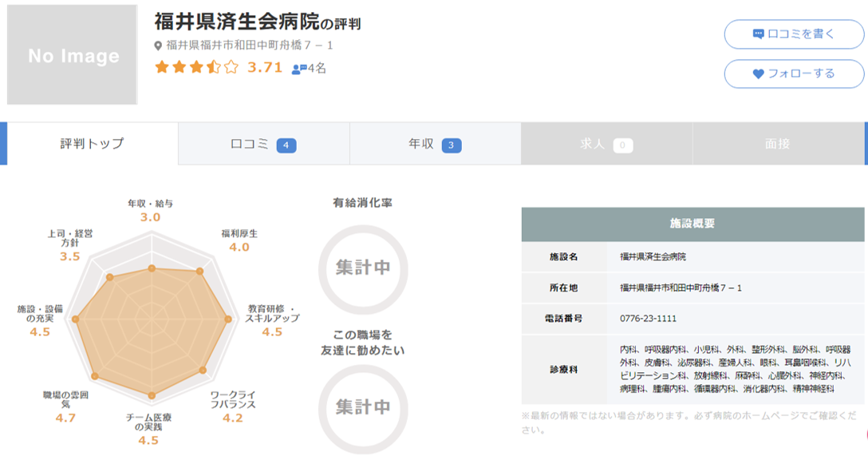Click the No Image placeholder thumbnail
This screenshot has height=460, width=868.
coord(73,56)
